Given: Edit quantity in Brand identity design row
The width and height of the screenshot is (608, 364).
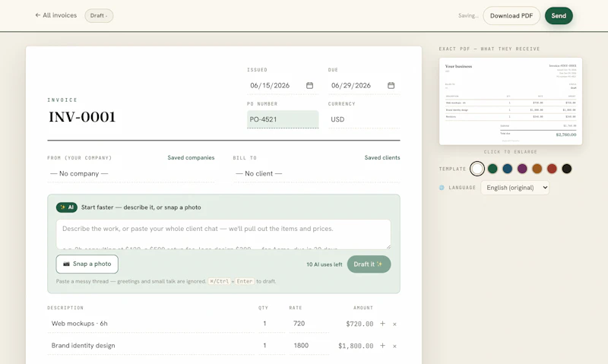Looking at the screenshot, I should click(x=271, y=346).
